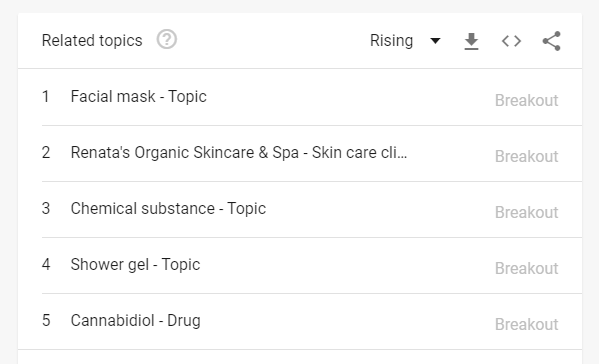
Task: Select Cannabidiol drug topic
Action: 135,320
